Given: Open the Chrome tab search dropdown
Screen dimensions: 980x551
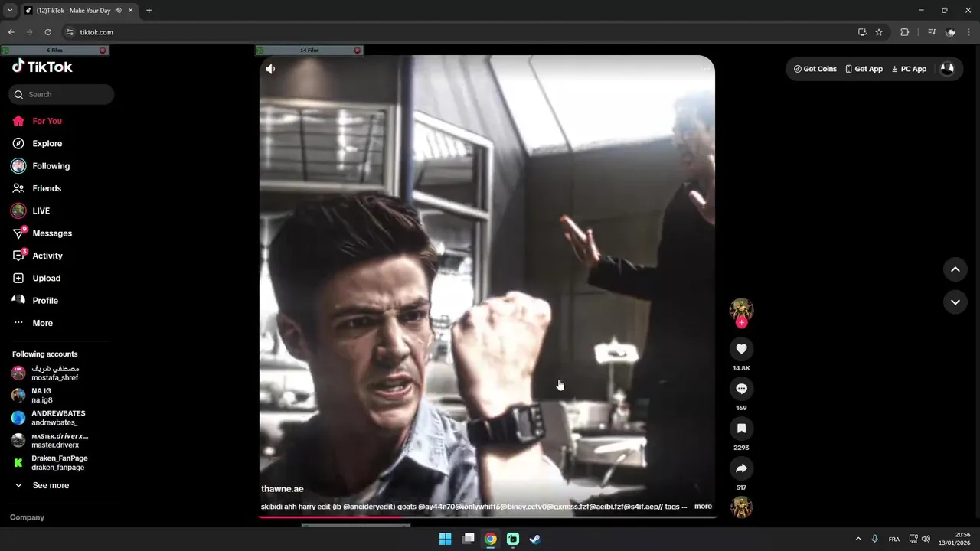Looking at the screenshot, I should click(x=10, y=11).
